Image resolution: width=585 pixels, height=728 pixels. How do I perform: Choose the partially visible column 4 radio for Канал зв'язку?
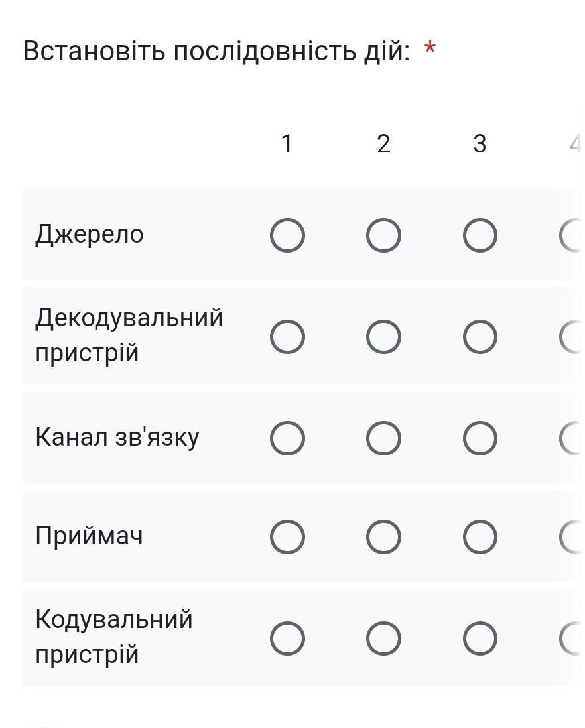click(573, 438)
